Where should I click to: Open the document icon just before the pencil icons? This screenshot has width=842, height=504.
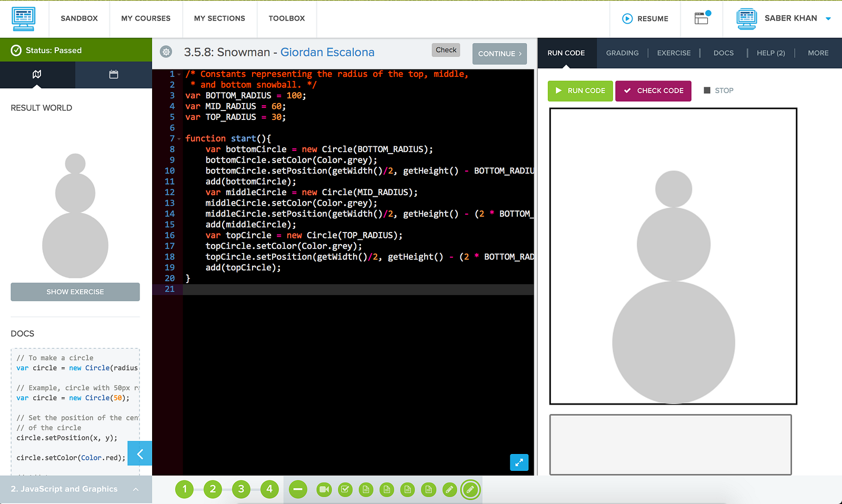point(428,490)
